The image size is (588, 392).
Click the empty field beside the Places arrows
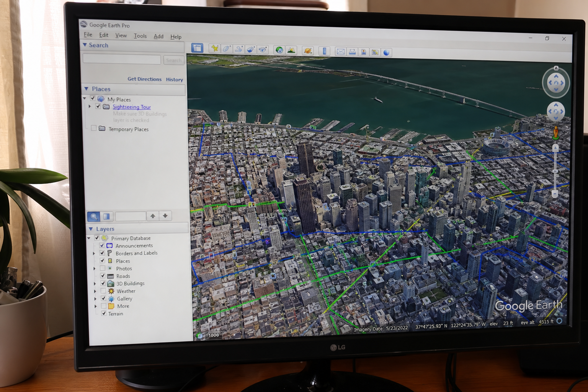[131, 216]
